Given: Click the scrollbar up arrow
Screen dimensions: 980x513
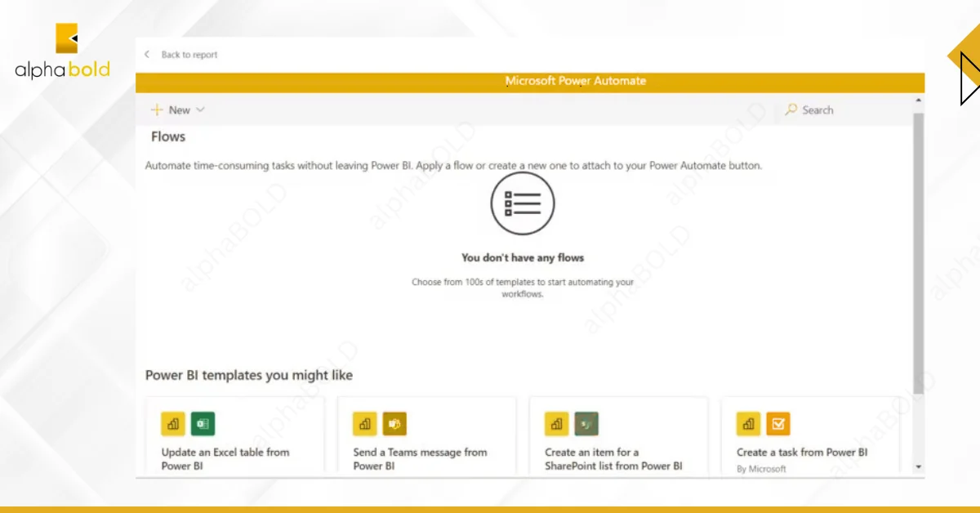Looking at the screenshot, I should click(x=919, y=100).
